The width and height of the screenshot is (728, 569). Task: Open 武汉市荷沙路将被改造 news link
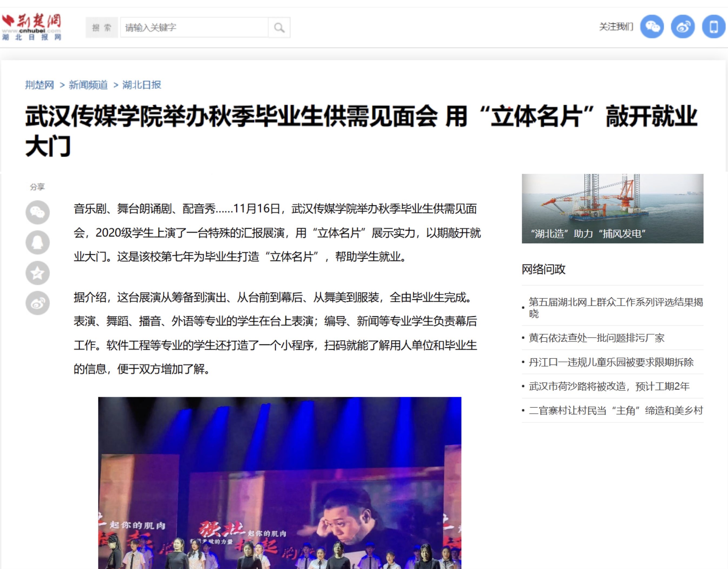[609, 386]
